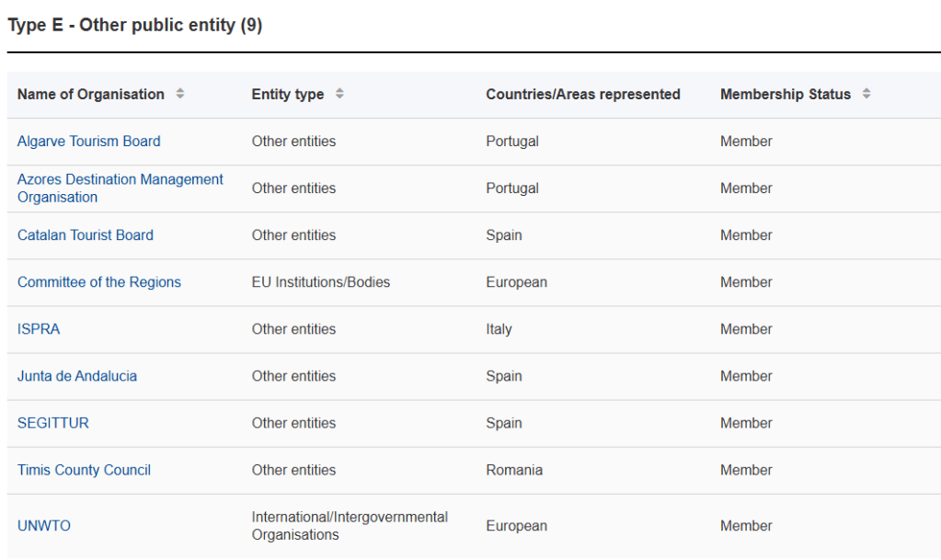This screenshot has width=941, height=560.
Task: Open the Algarve Tourism Board link
Action: click(x=88, y=142)
